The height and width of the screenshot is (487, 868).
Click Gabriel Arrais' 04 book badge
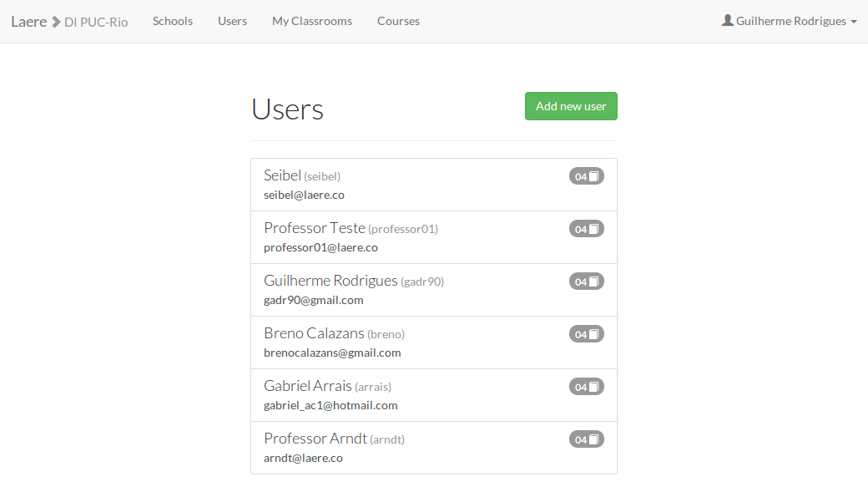pos(586,387)
